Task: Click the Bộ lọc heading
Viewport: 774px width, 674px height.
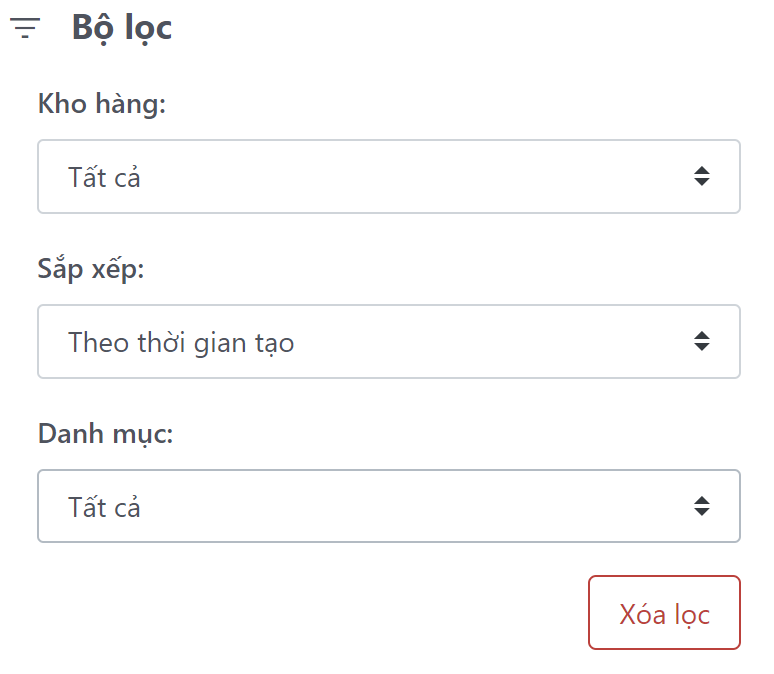Action: click(122, 28)
